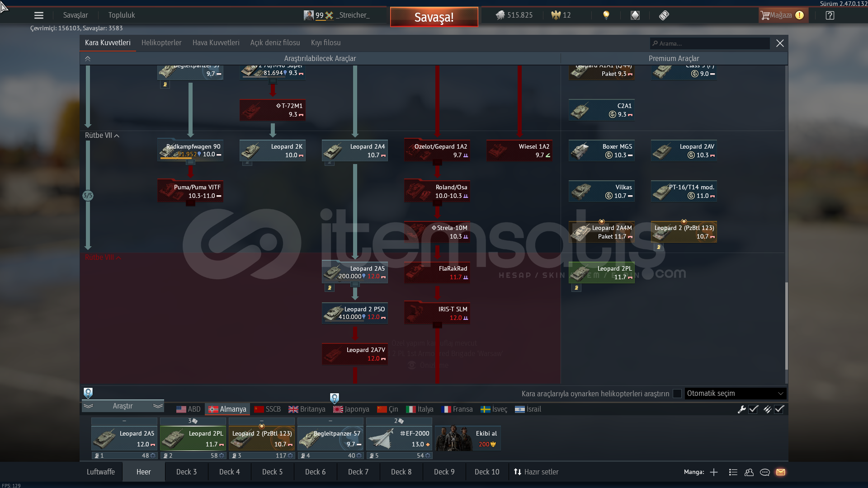Image resolution: width=868 pixels, height=488 pixels.
Task: Select the Vilkas premium vehicle
Action: [x=602, y=192]
